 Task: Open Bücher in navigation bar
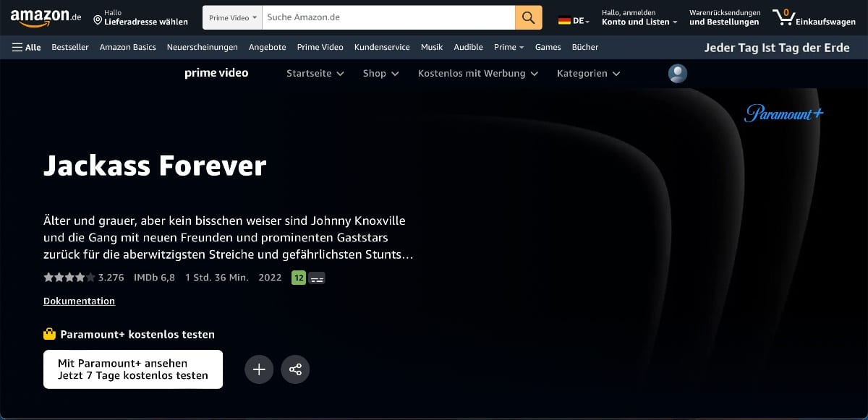(585, 47)
